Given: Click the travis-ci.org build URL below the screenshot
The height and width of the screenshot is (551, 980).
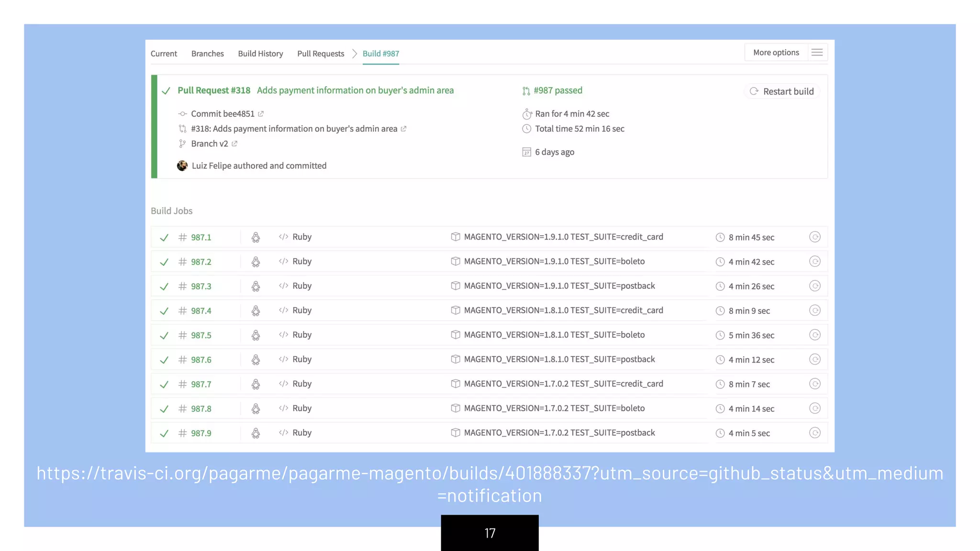Looking at the screenshot, I should click(490, 484).
